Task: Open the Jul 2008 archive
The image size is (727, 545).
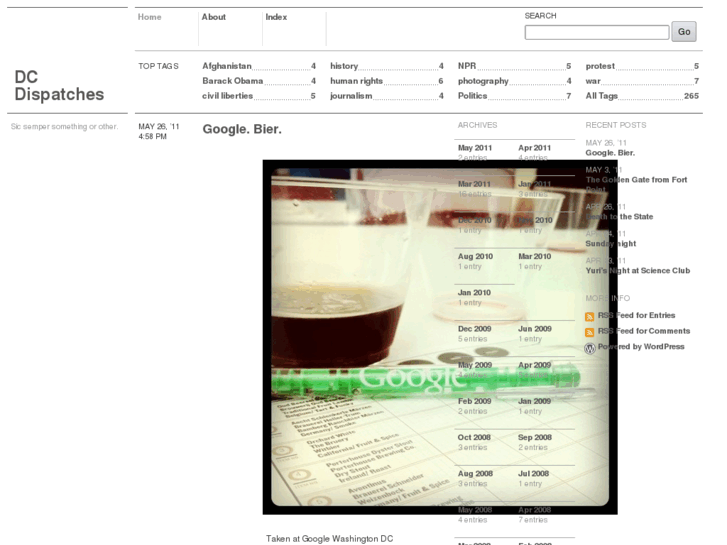Action: [x=533, y=473]
